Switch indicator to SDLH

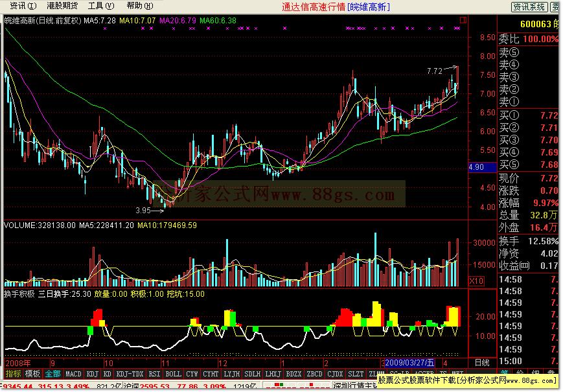tap(253, 374)
